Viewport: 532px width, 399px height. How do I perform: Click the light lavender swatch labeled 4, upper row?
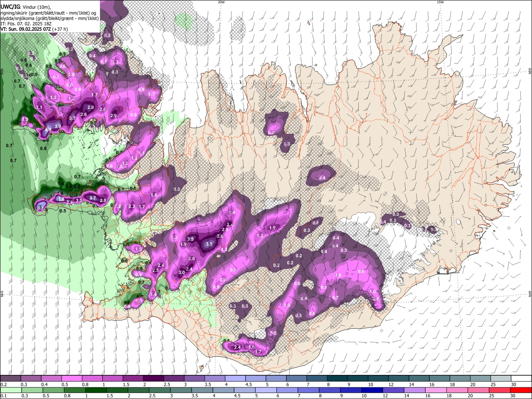(x=235, y=379)
